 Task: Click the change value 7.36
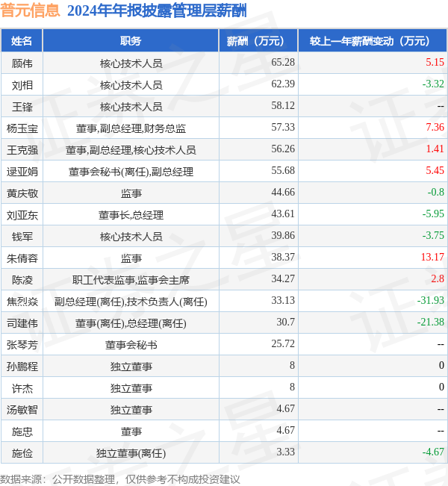click(435, 127)
